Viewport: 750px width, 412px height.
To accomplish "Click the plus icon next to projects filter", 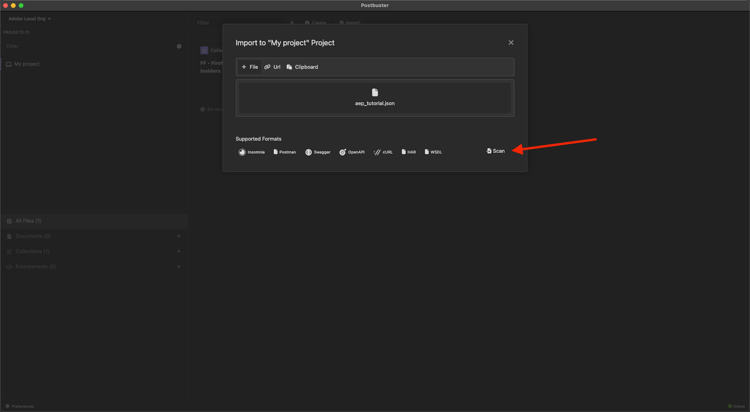I will point(179,46).
